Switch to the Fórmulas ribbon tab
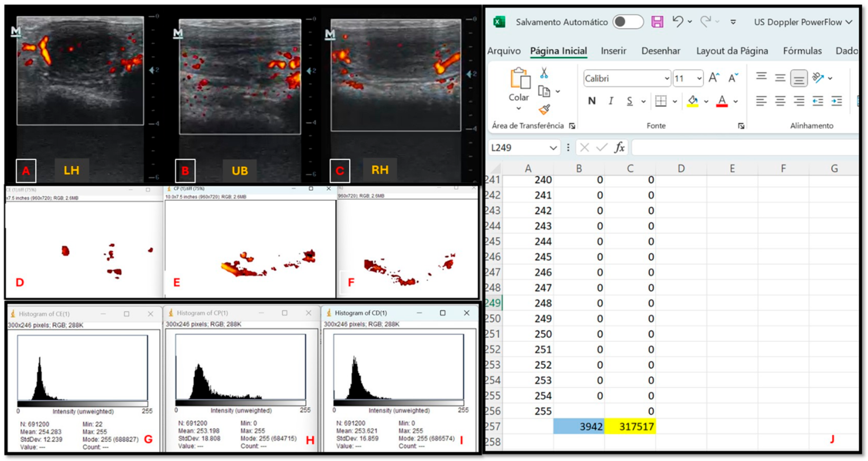This screenshot has width=868, height=461. [x=802, y=51]
